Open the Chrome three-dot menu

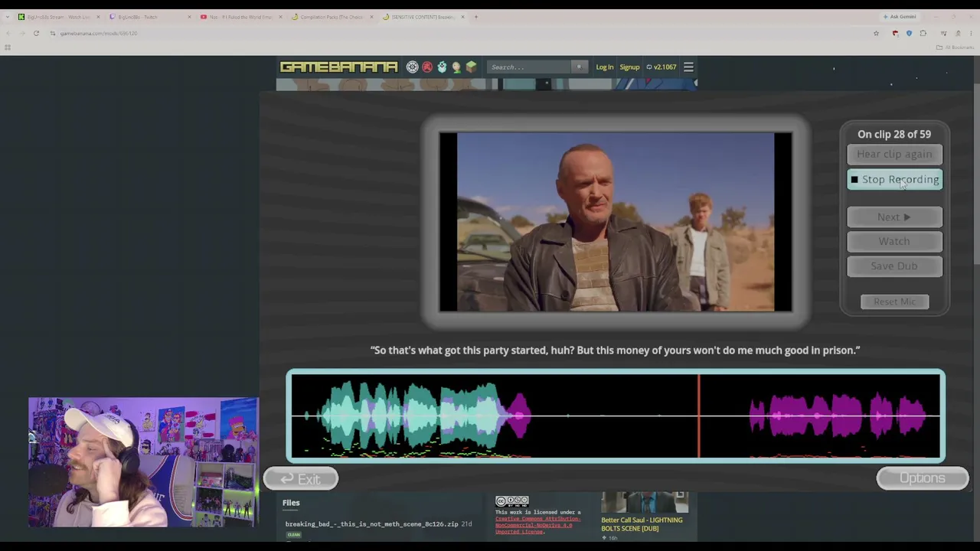tap(971, 34)
